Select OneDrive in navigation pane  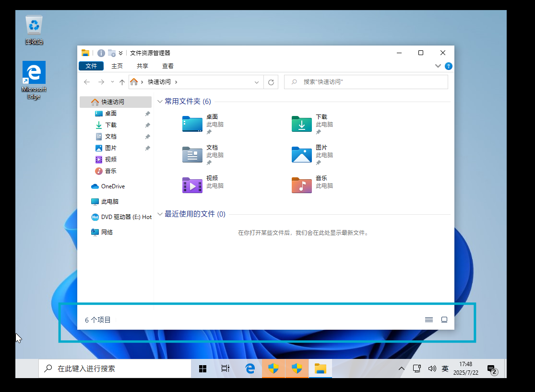tap(113, 186)
